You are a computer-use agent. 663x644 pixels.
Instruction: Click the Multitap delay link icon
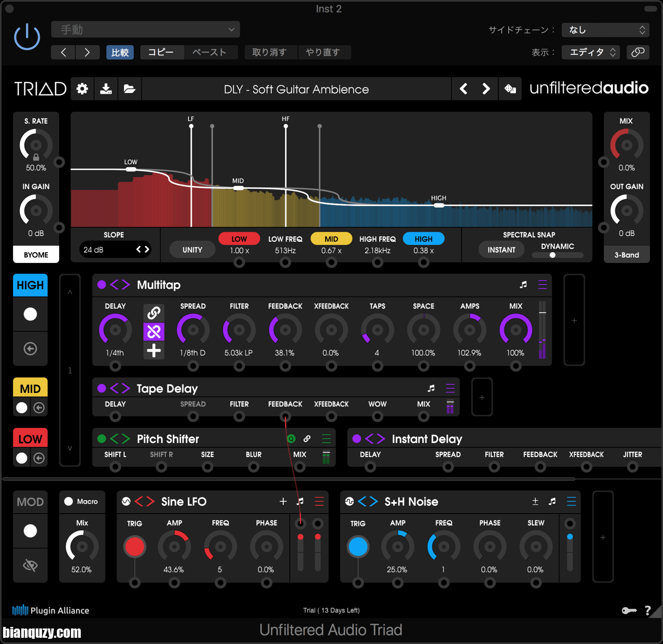point(154,313)
